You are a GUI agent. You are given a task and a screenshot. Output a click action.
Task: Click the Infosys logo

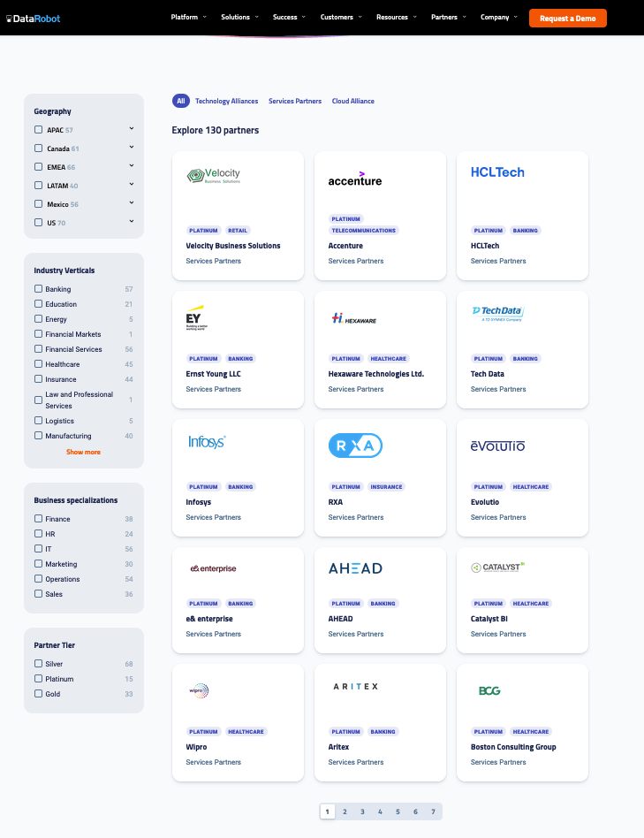(207, 442)
